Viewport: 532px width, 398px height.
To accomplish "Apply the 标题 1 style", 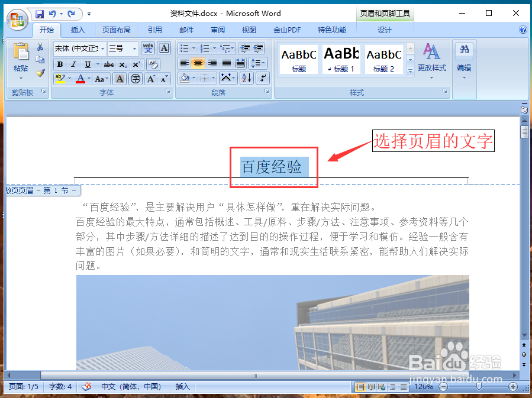I will click(341, 59).
